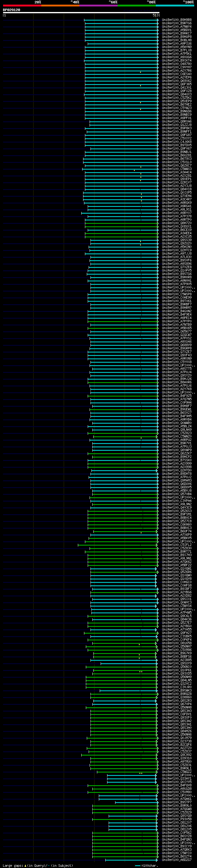Select hit UniRef100_B9HUP8
The height and width of the screenshot is (868, 197).
pyautogui.click(x=177, y=37)
